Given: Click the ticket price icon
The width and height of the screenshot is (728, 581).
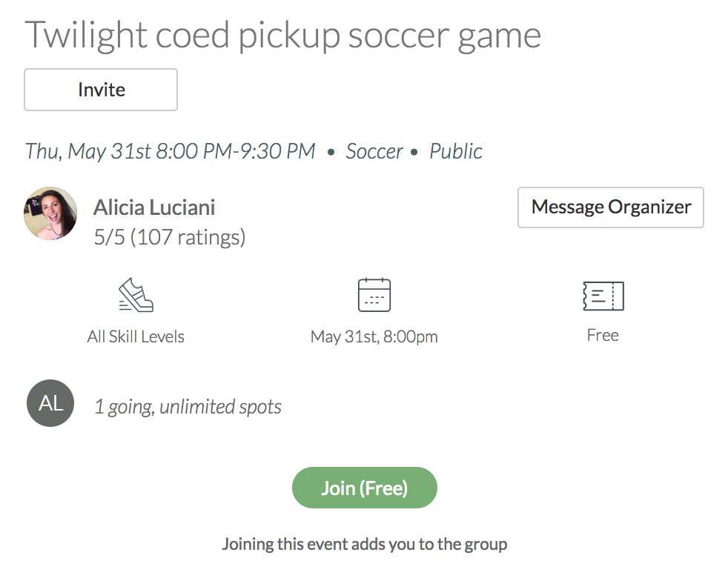Looking at the screenshot, I should point(603,296).
